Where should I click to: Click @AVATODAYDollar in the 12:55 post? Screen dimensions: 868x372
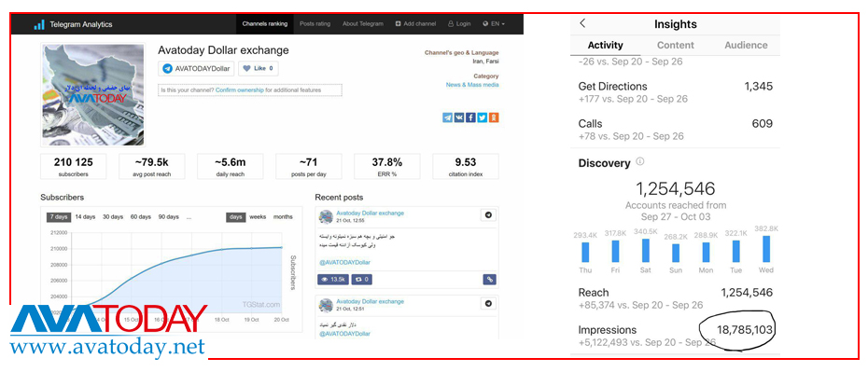point(345,262)
